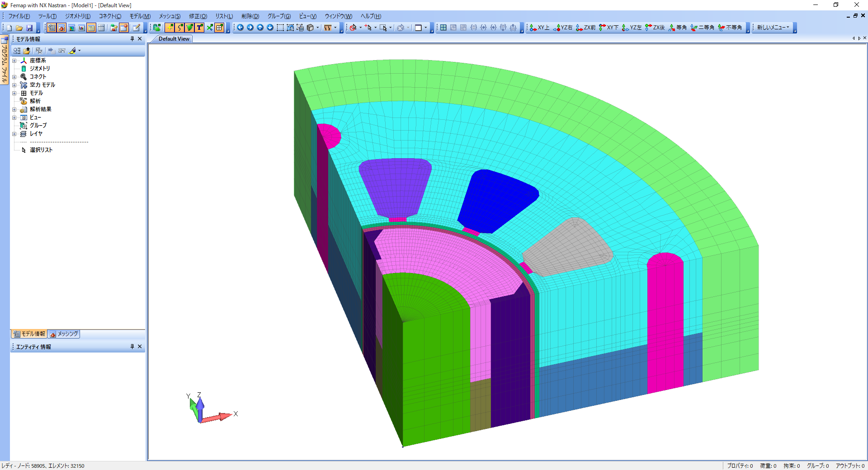Toggle the point display plus icon
Screen dimensions: 868x470
(x=170, y=28)
